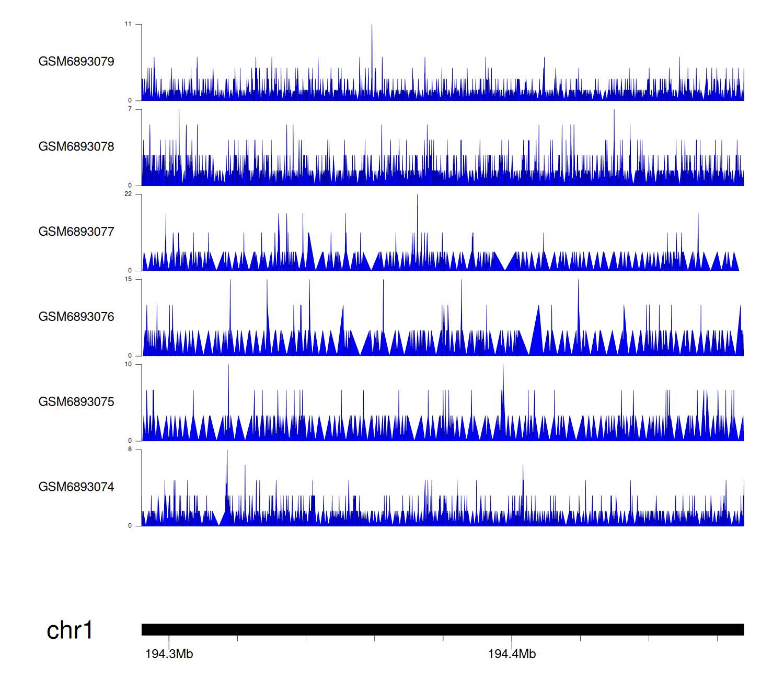Click the GSM6893077 track name

pyautogui.click(x=76, y=232)
